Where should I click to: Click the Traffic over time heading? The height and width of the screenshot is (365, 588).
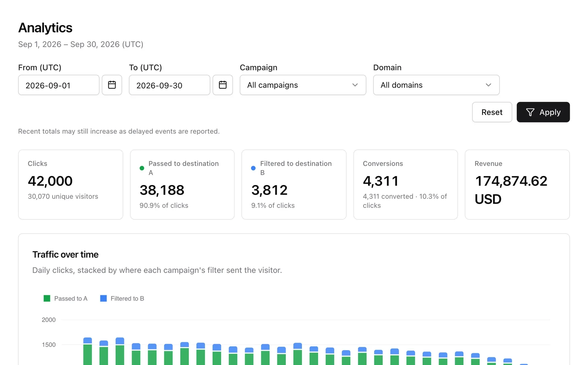[x=65, y=254]
